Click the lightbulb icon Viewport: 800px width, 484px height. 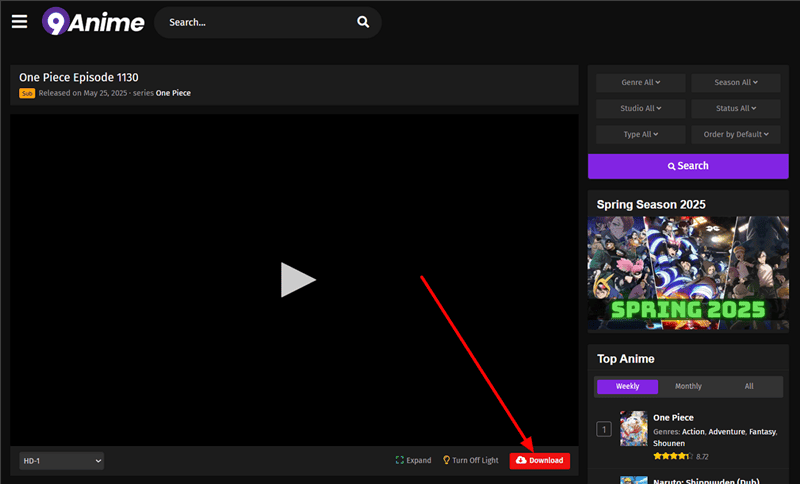[446, 460]
